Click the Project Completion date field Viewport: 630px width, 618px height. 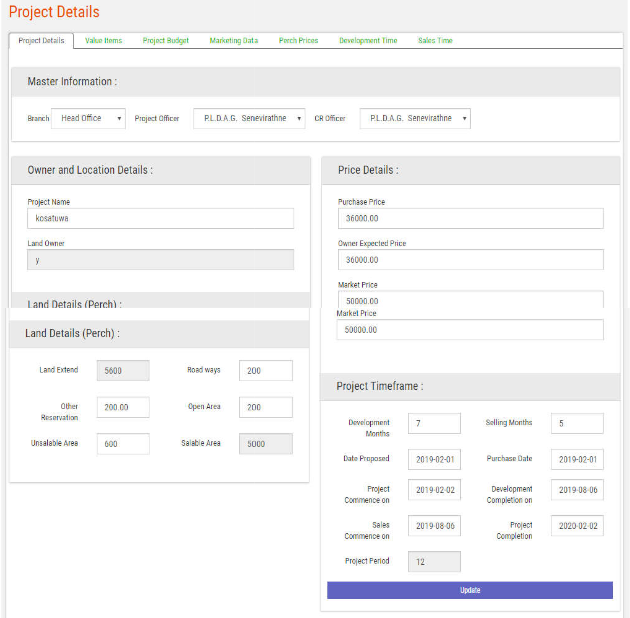[x=577, y=526]
